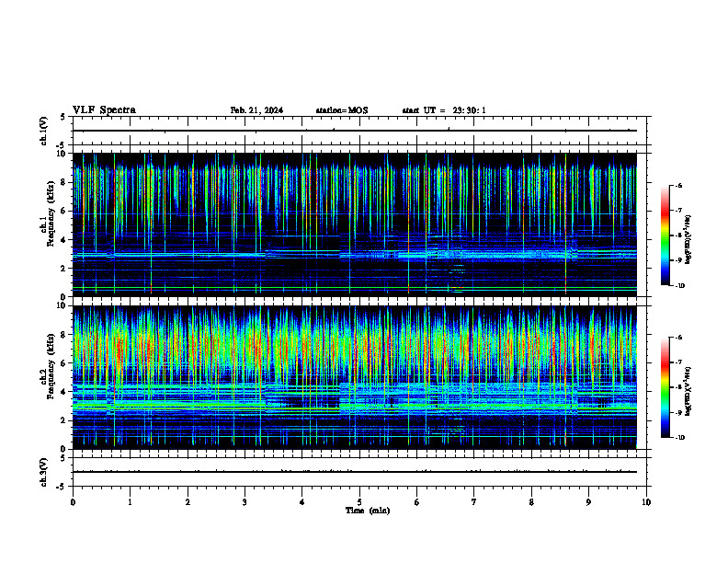The width and height of the screenshot is (728, 563).
Task: Click time axis tick label "6"
Action: (x=417, y=502)
